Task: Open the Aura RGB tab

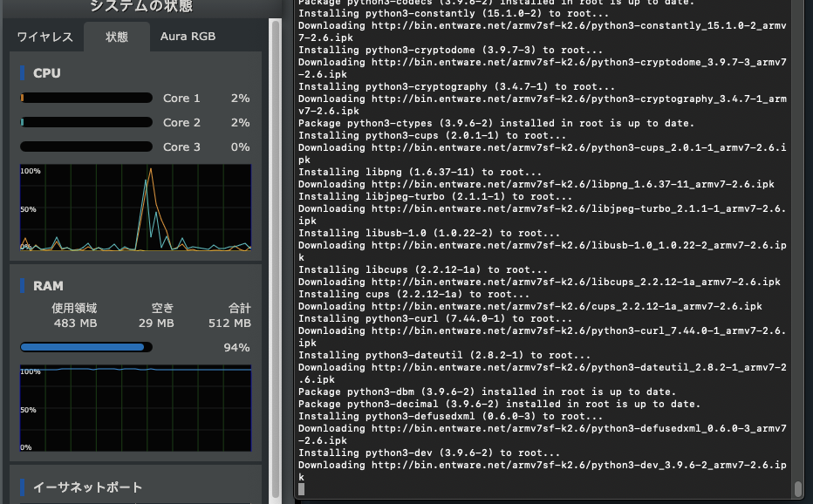Action: coord(188,37)
